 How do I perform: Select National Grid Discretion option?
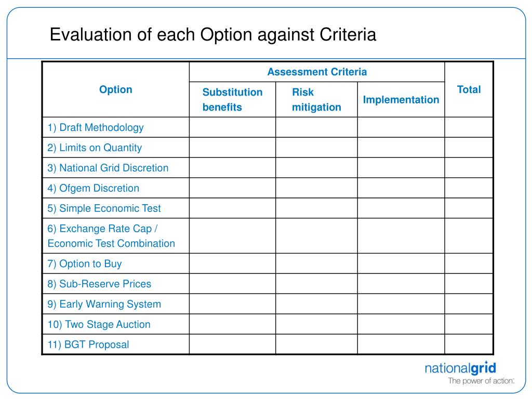pyautogui.click(x=108, y=168)
